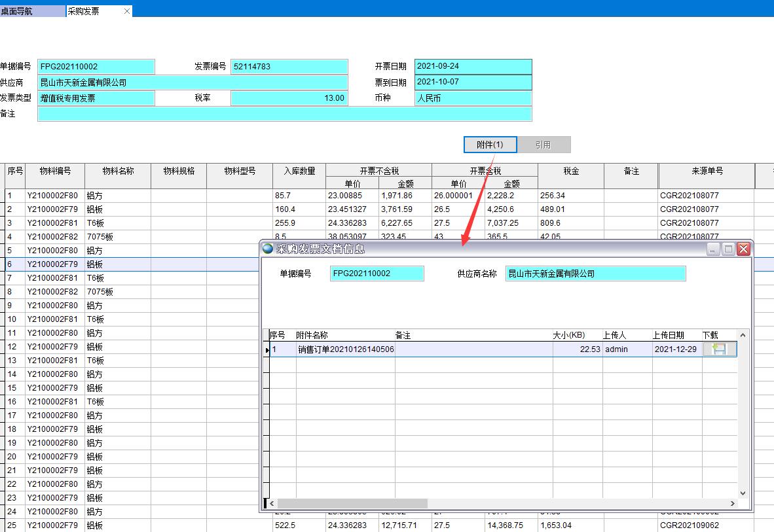Click the close X on the 采购发票 tab
Image resolution: width=774 pixels, height=532 pixels.
pos(127,10)
